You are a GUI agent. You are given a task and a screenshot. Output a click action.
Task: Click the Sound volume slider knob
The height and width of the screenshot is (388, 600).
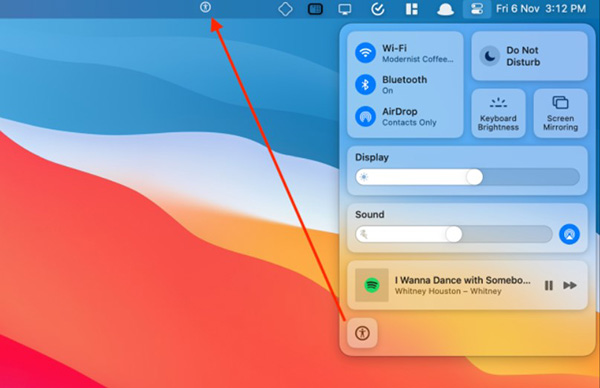tap(453, 234)
